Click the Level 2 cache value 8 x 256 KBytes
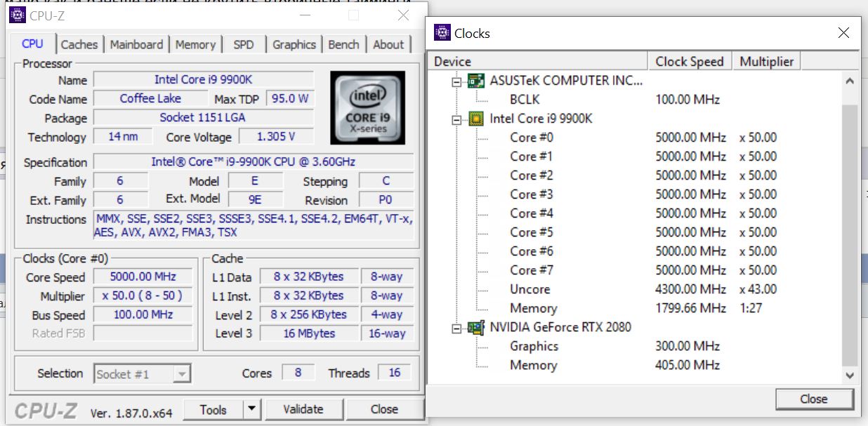The width and height of the screenshot is (868, 426). [309, 315]
